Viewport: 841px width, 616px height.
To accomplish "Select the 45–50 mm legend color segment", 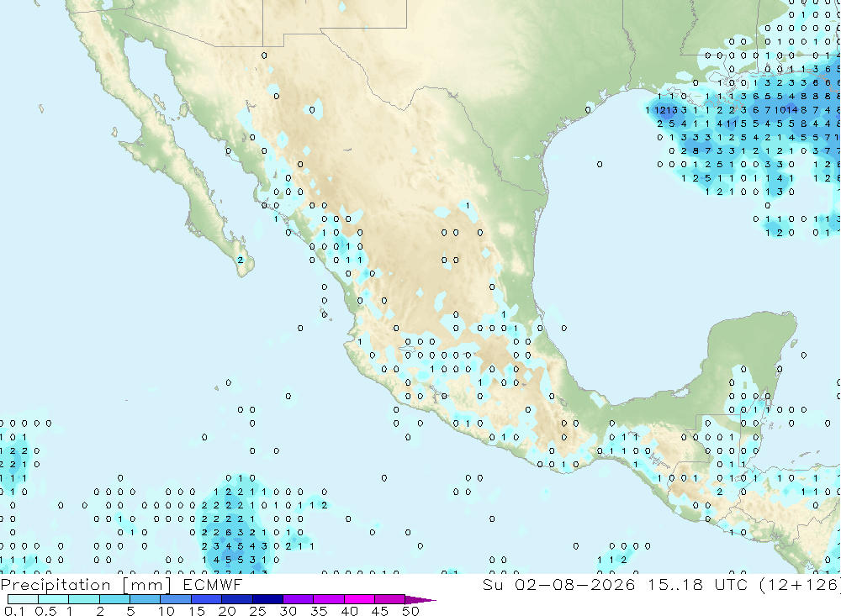I will pos(390,599).
